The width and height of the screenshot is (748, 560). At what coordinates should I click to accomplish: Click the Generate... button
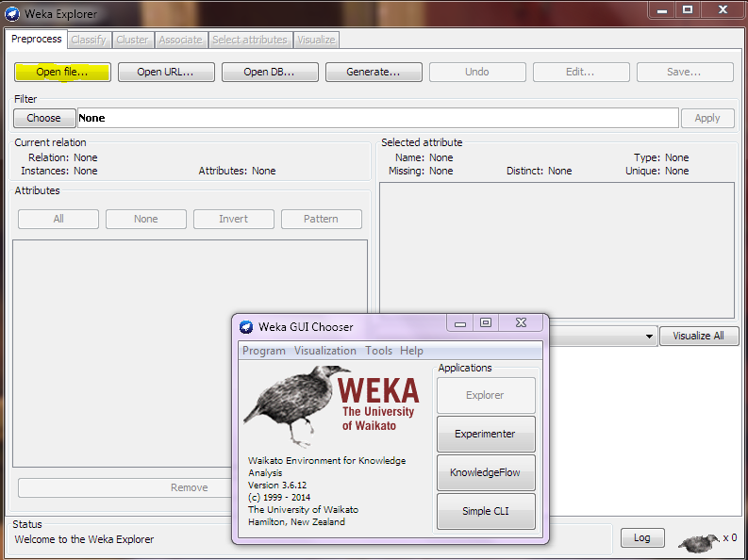(374, 72)
